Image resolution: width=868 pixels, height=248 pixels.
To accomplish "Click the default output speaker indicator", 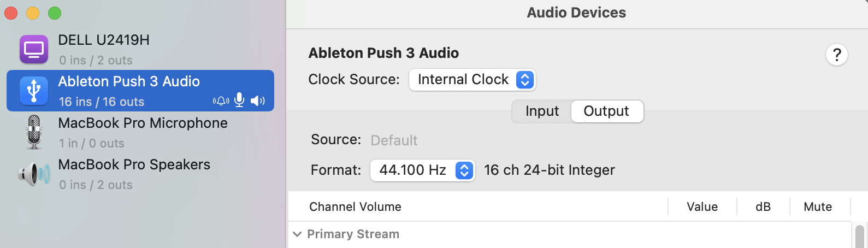I will [x=257, y=101].
